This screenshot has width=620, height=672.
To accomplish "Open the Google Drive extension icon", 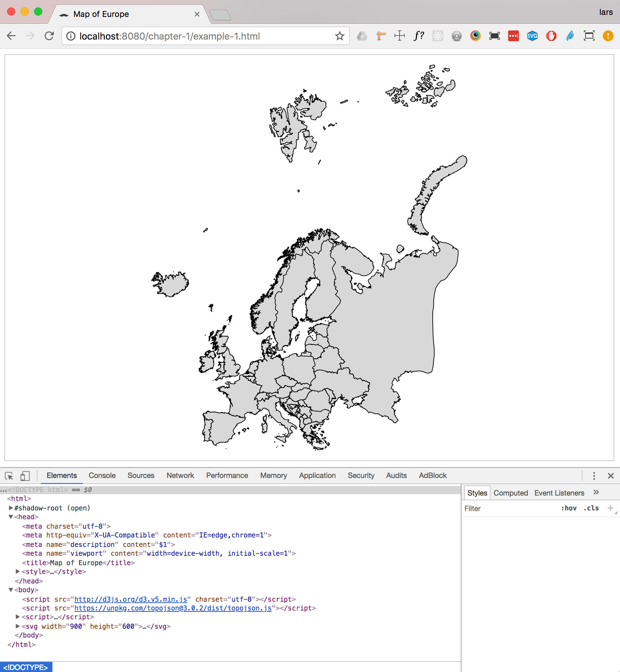I will (x=362, y=36).
